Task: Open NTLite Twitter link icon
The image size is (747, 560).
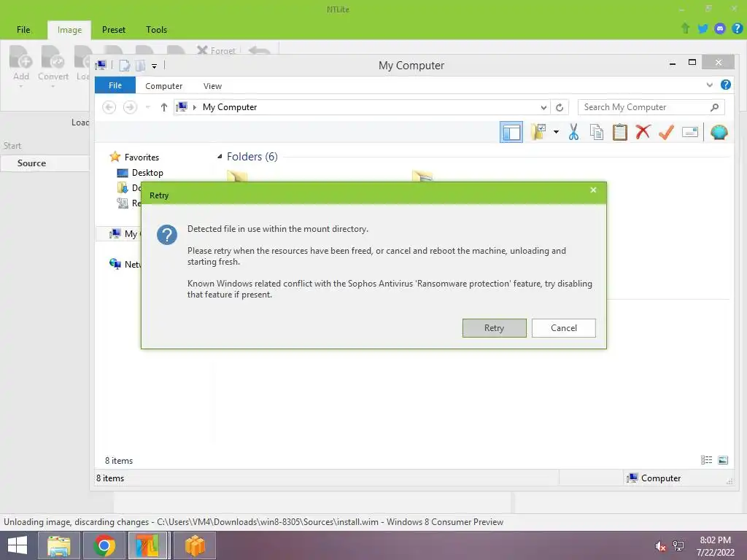Action: pyautogui.click(x=703, y=28)
